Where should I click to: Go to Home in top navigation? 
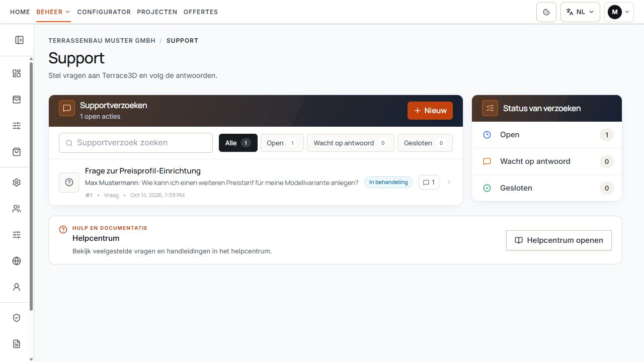tap(20, 12)
